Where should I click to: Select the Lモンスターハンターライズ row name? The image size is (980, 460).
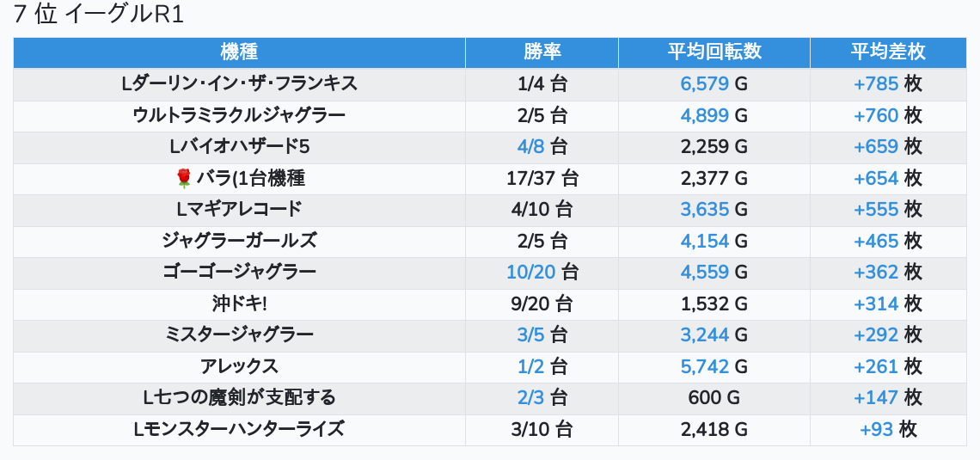pyautogui.click(x=239, y=429)
